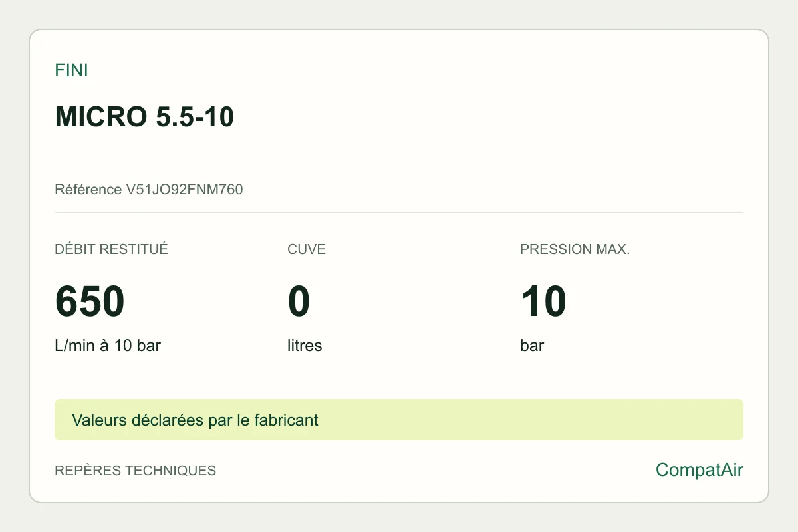Screen dimensions: 798x532
Task: Click the CUVE heading
Action: pos(307,249)
